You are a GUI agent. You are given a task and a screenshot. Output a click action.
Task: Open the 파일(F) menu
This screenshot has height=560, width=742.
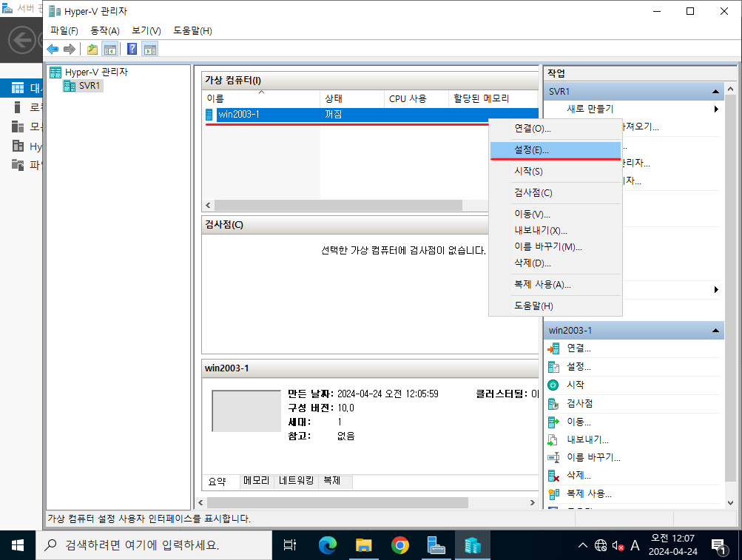coord(64,31)
